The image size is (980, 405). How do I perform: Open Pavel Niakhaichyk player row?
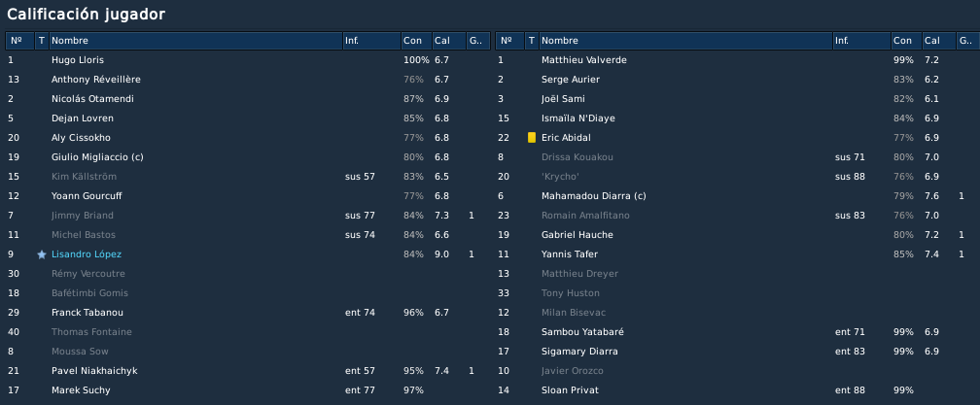click(x=248, y=371)
